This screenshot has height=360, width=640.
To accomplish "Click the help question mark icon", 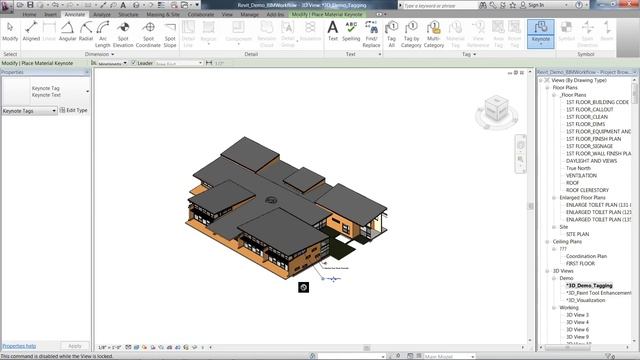I will 579,5.
